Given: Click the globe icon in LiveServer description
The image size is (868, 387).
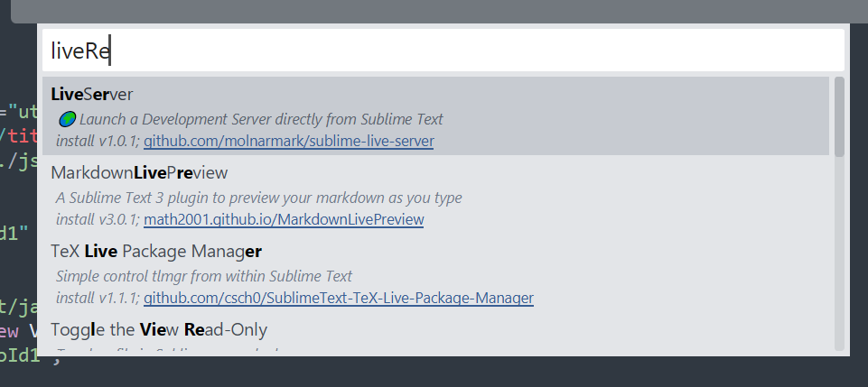Looking at the screenshot, I should coord(67,119).
